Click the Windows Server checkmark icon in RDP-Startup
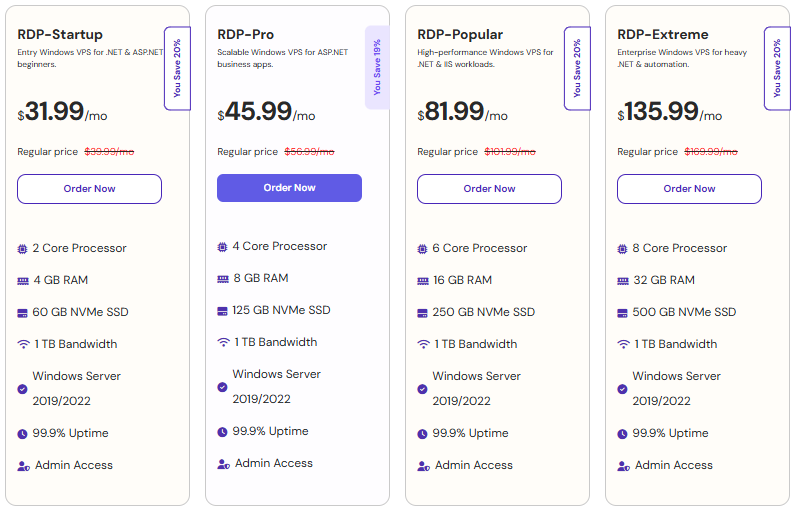794x508 pixels. coord(22,388)
